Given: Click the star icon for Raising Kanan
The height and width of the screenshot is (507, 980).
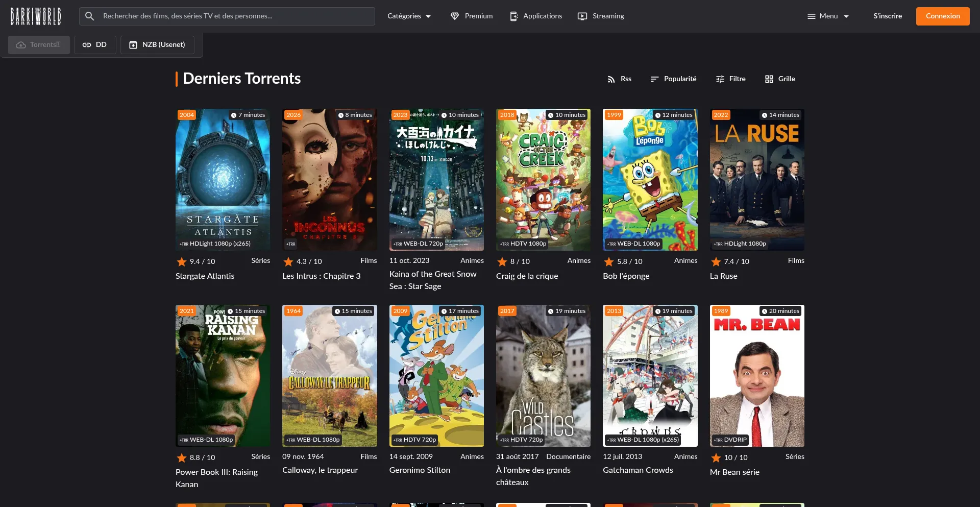Looking at the screenshot, I should coord(182,457).
